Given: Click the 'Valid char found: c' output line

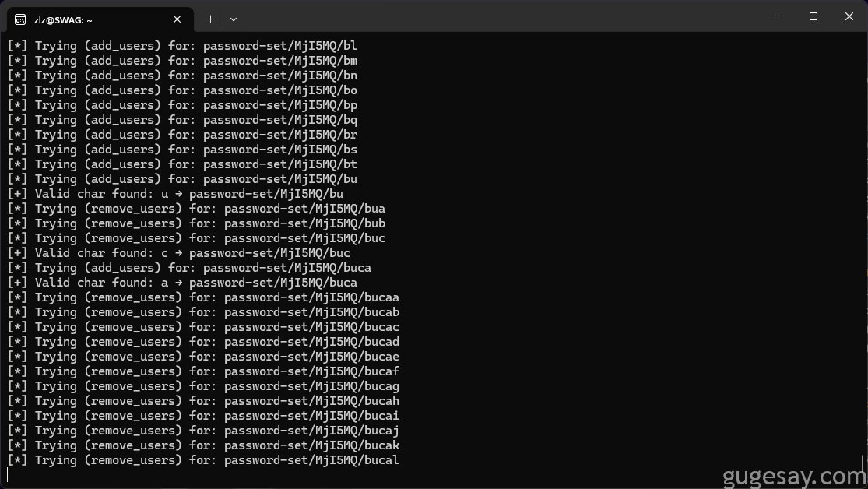Looking at the screenshot, I should 179,253.
